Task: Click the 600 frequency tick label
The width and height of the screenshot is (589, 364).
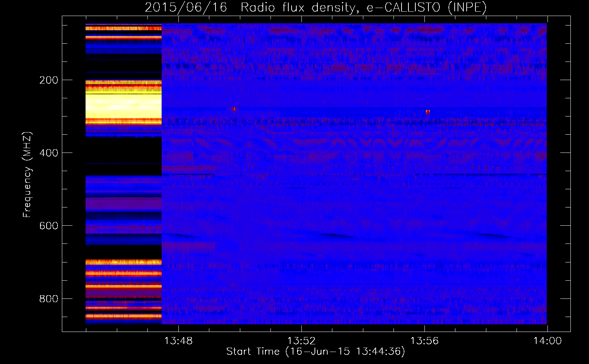Action: pos(48,226)
